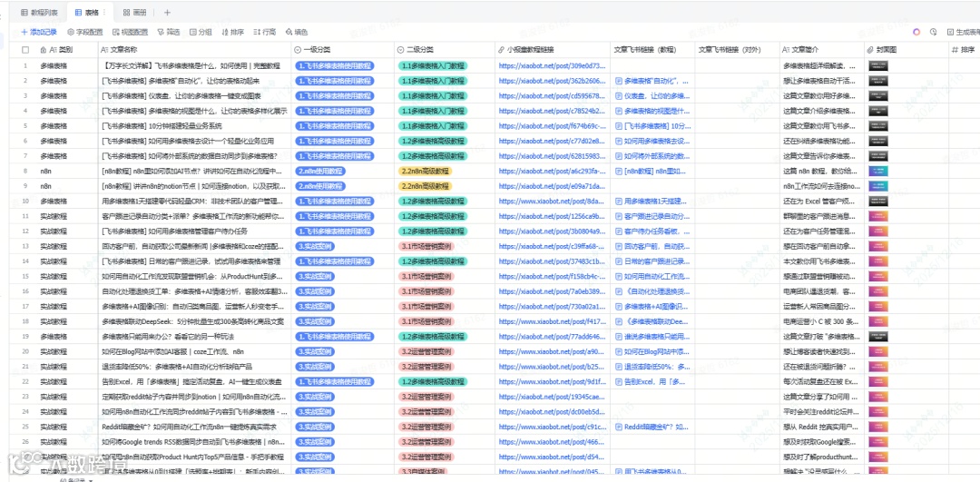980x482 pixels.
Task: Open the 表格 tab's more-options dots
Action: click(x=103, y=13)
